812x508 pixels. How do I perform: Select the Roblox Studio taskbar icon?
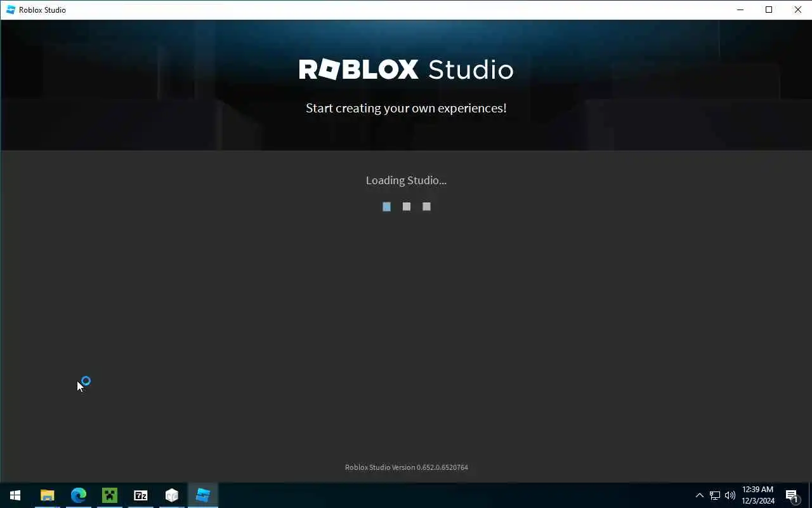(202, 495)
